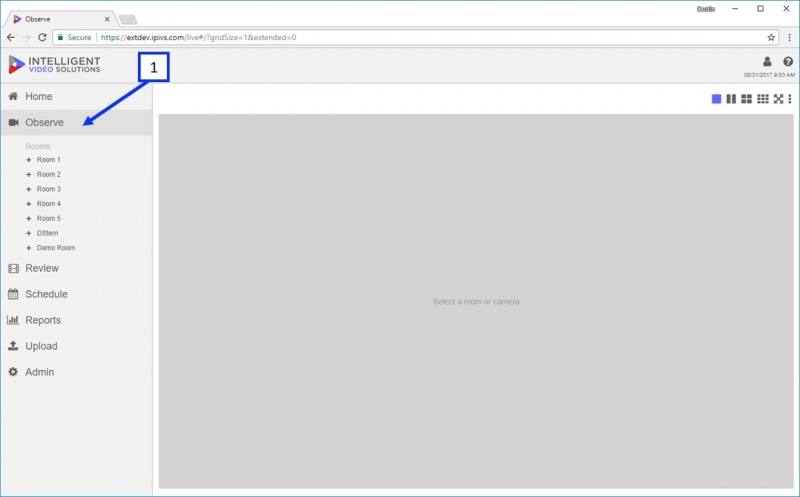The image size is (800, 497).
Task: Click the Upload arrow icon
Action: (13, 346)
